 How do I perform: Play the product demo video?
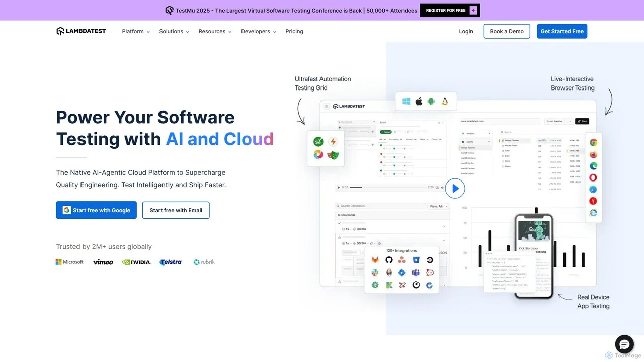(455, 189)
